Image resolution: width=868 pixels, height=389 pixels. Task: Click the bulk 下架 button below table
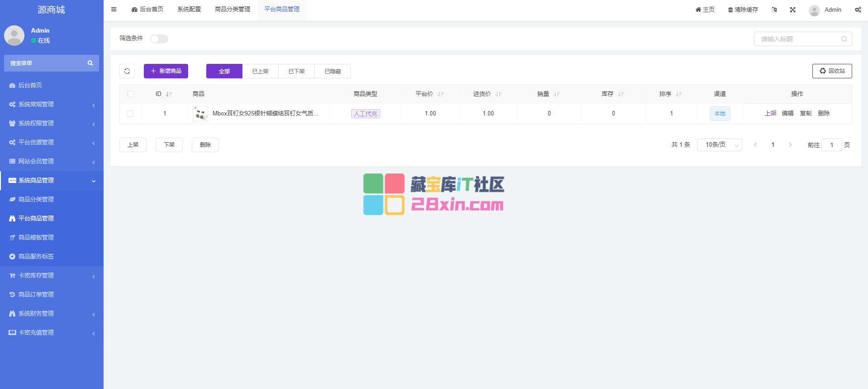coord(169,145)
